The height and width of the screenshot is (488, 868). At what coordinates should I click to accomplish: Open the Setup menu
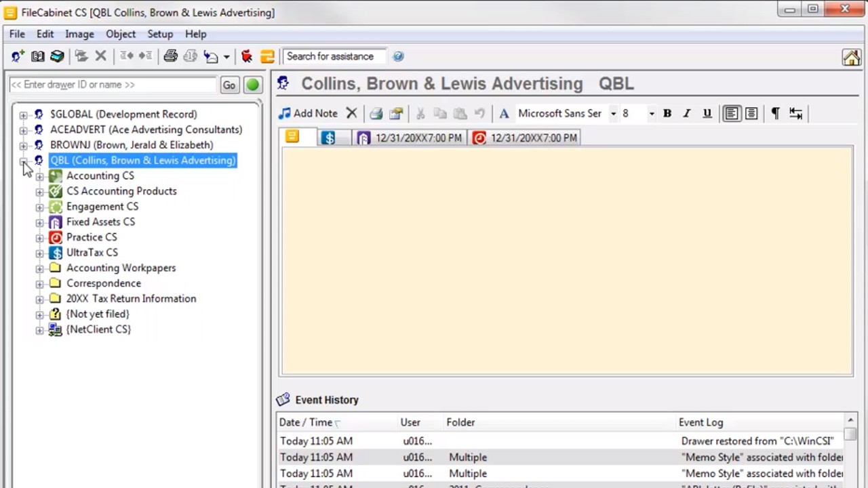(x=160, y=34)
